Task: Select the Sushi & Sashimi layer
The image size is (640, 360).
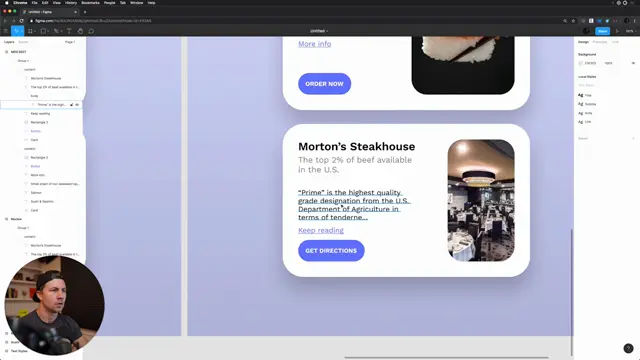Action: [x=42, y=202]
